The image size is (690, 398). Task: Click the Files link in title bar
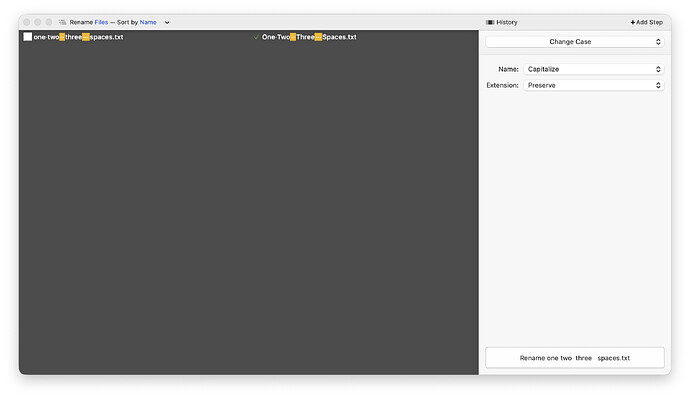(101, 22)
